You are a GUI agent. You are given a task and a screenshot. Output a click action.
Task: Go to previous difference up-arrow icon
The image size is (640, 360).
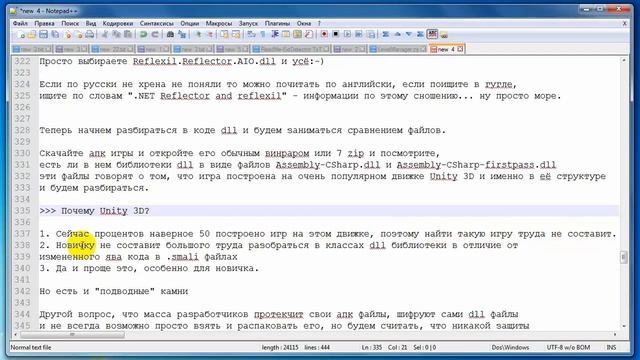[x=397, y=35]
